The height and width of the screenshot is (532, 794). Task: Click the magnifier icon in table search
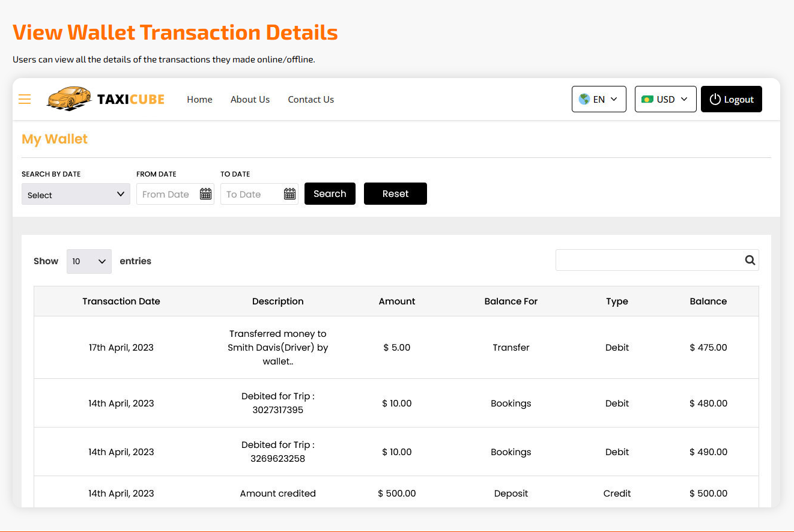click(x=750, y=260)
